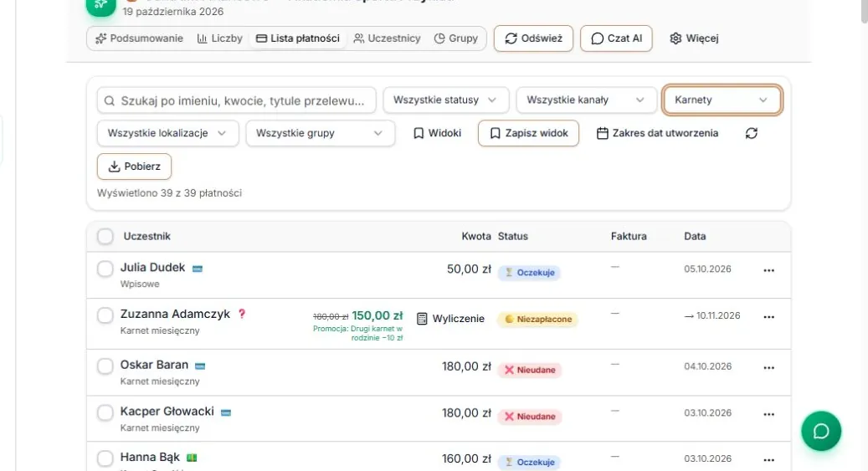Click the page vertical scrollbar
The height and width of the screenshot is (471, 868).
tap(864, 11)
